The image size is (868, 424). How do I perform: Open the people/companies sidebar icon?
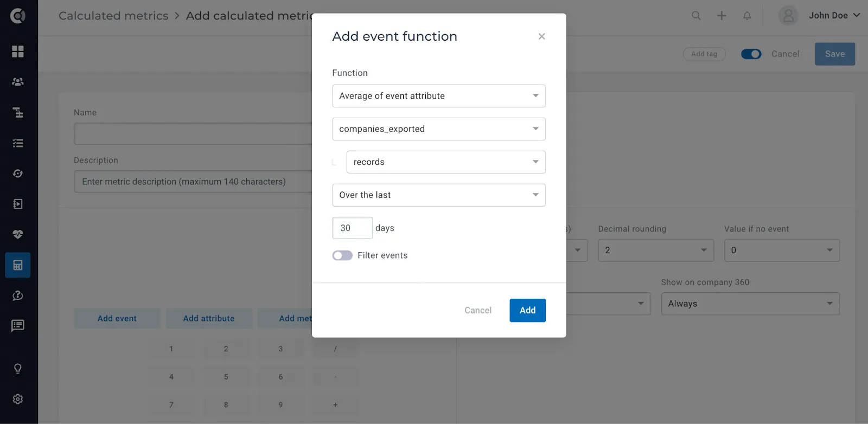pyautogui.click(x=18, y=82)
